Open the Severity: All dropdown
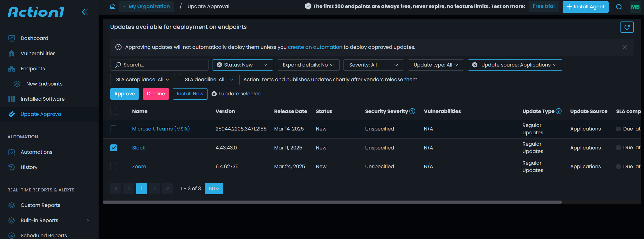Image resolution: width=644 pixels, height=239 pixels. tap(374, 65)
